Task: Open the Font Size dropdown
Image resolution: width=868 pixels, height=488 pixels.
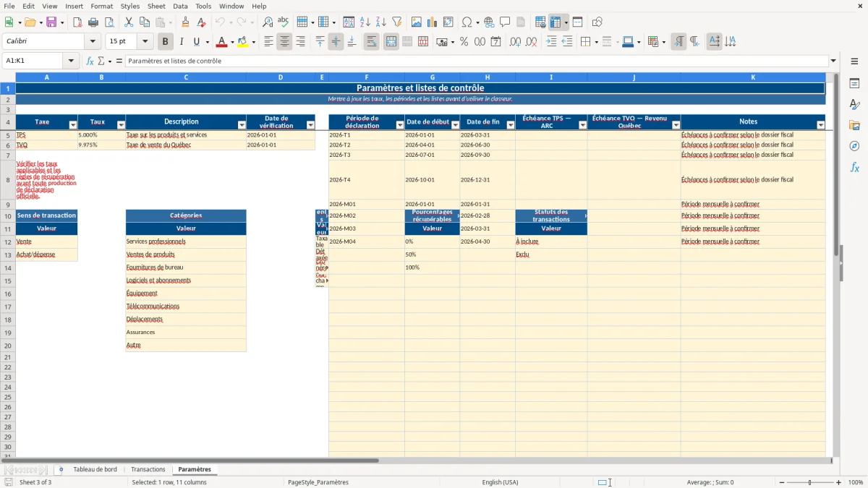Action: coord(145,42)
